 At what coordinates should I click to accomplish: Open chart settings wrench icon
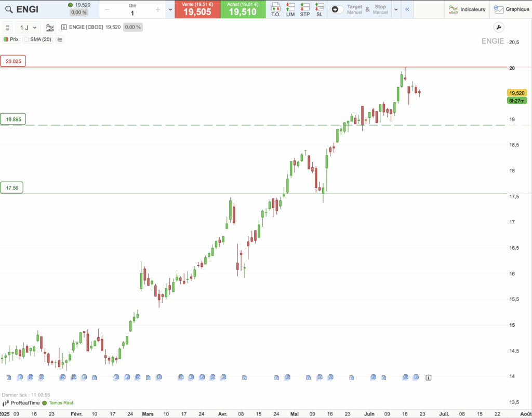click(499, 28)
